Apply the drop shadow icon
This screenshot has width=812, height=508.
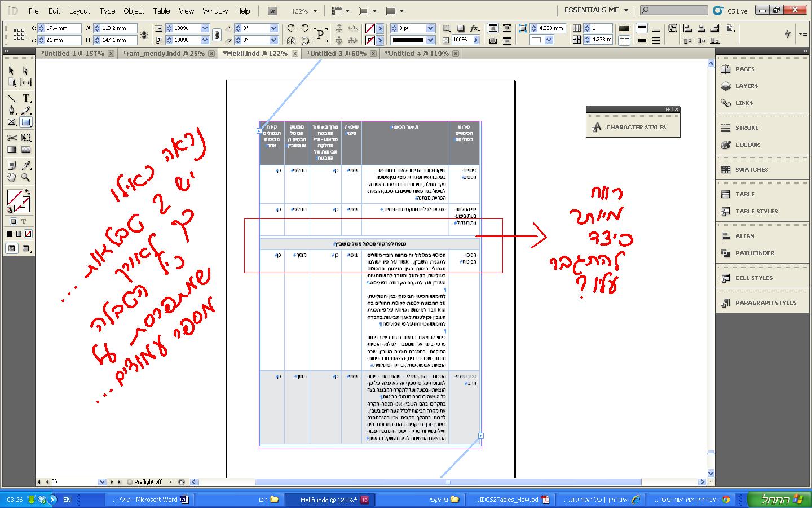pyautogui.click(x=461, y=28)
